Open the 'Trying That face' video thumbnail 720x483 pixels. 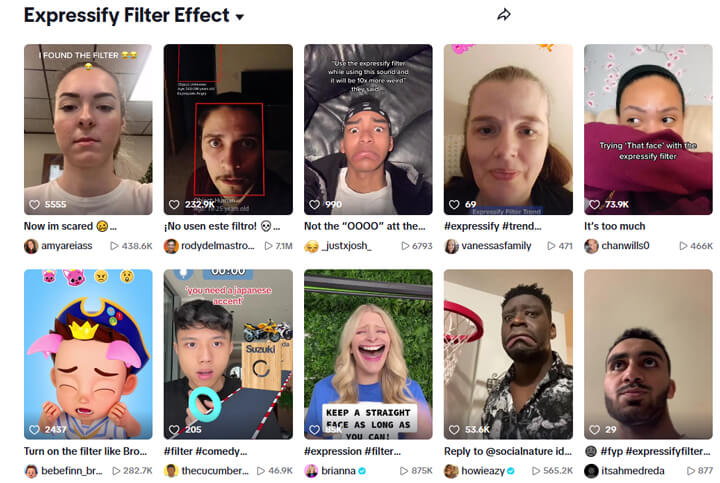point(648,129)
